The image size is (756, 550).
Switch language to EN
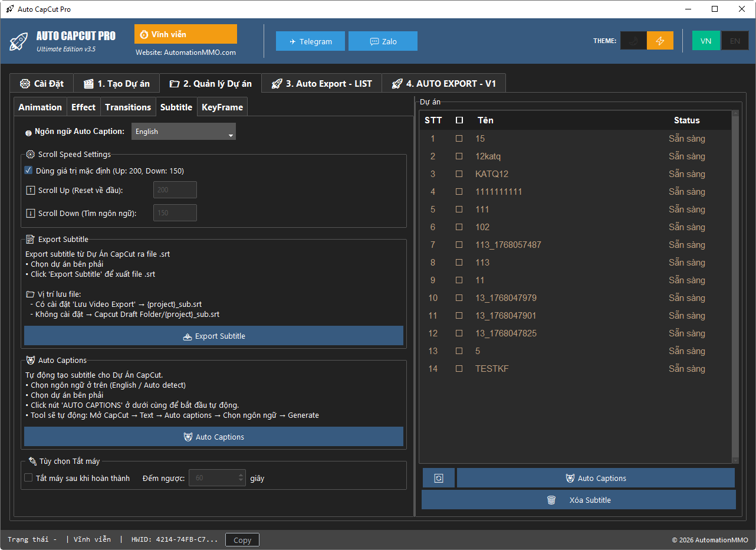tap(735, 41)
